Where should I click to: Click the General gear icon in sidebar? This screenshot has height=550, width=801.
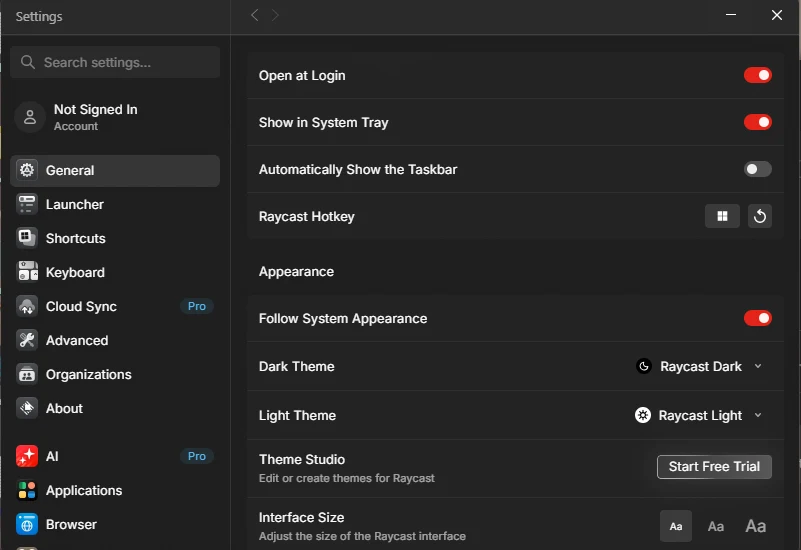click(27, 170)
